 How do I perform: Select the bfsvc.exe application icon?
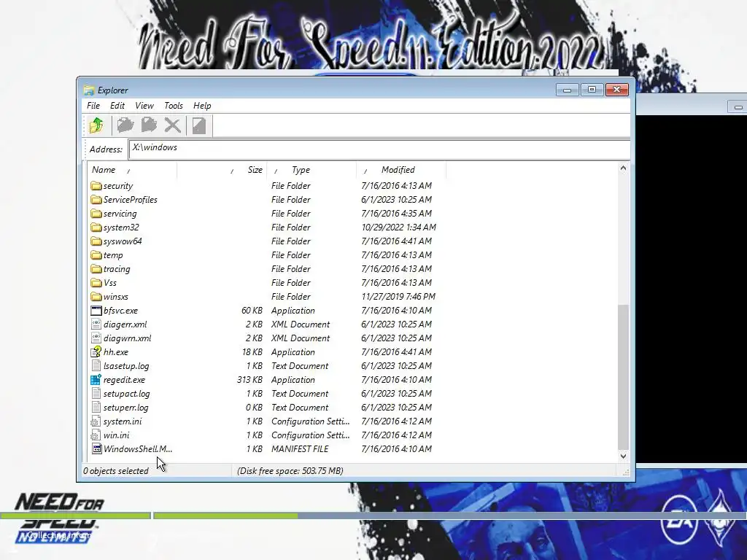click(x=96, y=311)
